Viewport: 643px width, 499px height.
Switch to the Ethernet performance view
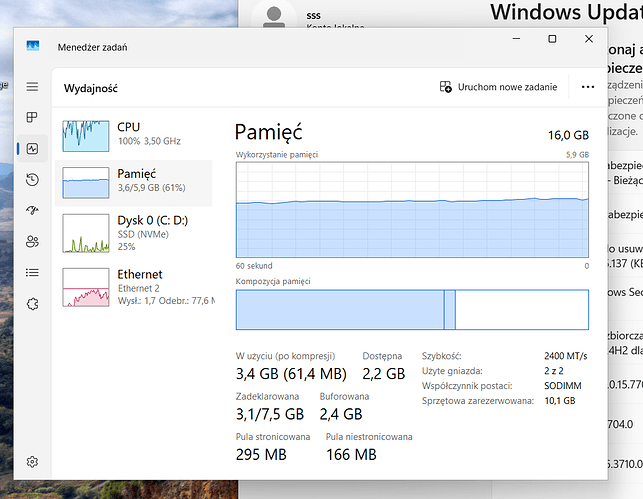click(134, 286)
